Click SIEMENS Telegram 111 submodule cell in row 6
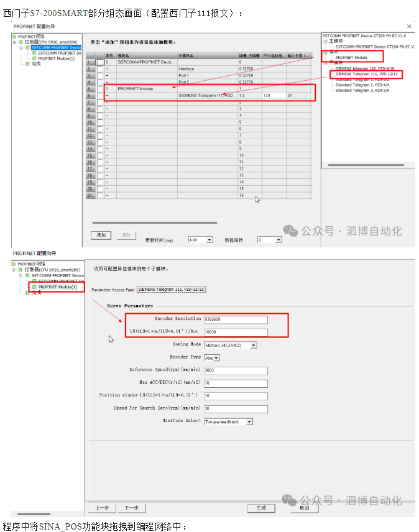The image size is (419, 532). tap(207, 95)
